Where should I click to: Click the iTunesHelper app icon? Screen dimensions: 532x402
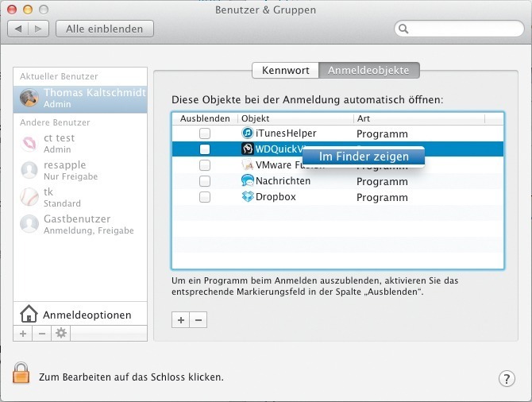248,133
